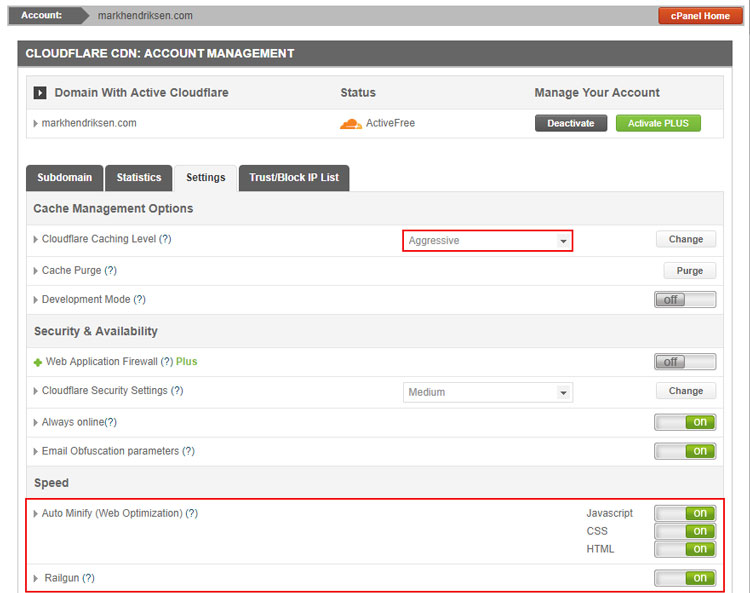
Task: Expand the Email Obfuscation parameters row arrow
Action: 35,451
